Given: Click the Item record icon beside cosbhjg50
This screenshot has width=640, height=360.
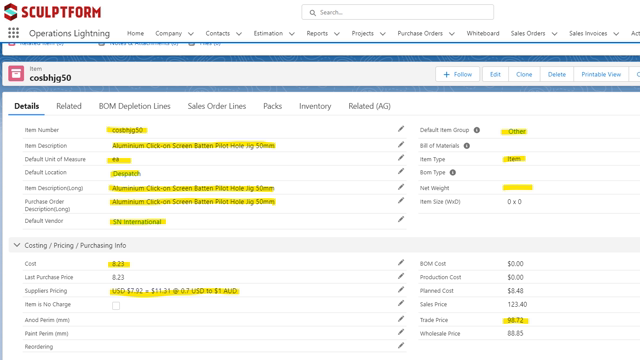Looking at the screenshot, I should (16, 74).
